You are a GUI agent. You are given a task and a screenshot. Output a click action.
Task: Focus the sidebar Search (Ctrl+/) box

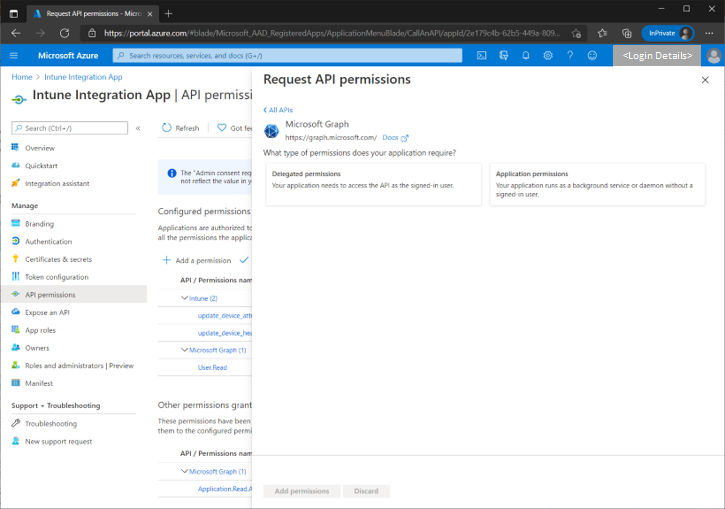[x=69, y=128]
